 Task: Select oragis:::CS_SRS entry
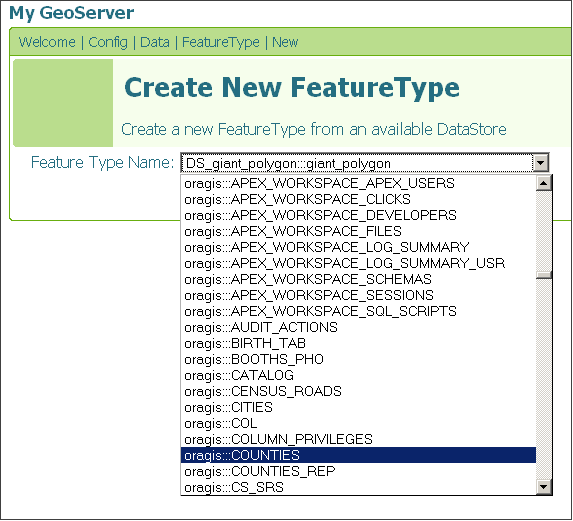click(x=358, y=487)
